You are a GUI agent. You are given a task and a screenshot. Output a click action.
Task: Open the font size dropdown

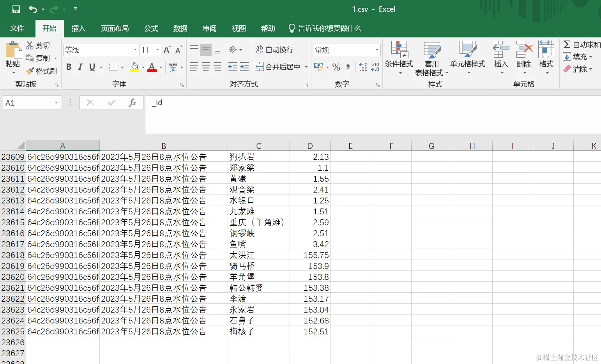[157, 50]
